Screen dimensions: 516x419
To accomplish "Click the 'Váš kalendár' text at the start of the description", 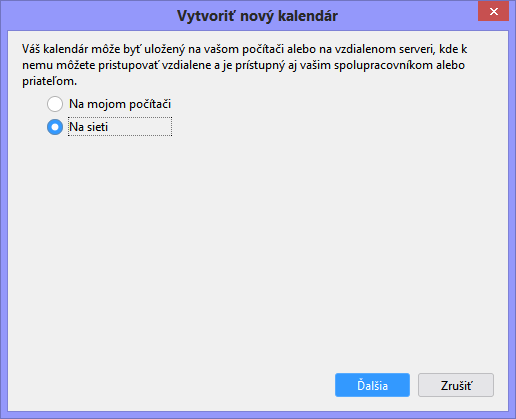I will (55, 49).
